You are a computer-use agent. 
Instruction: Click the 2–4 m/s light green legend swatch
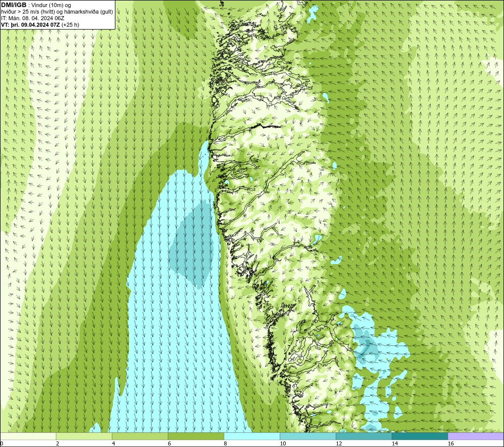[84, 436]
